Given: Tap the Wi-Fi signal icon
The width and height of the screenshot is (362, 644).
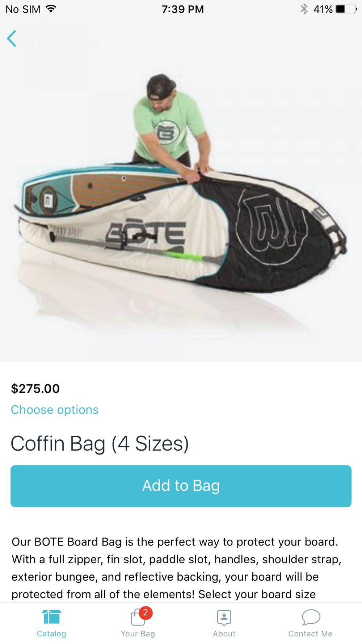Looking at the screenshot, I should pyautogui.click(x=51, y=9).
